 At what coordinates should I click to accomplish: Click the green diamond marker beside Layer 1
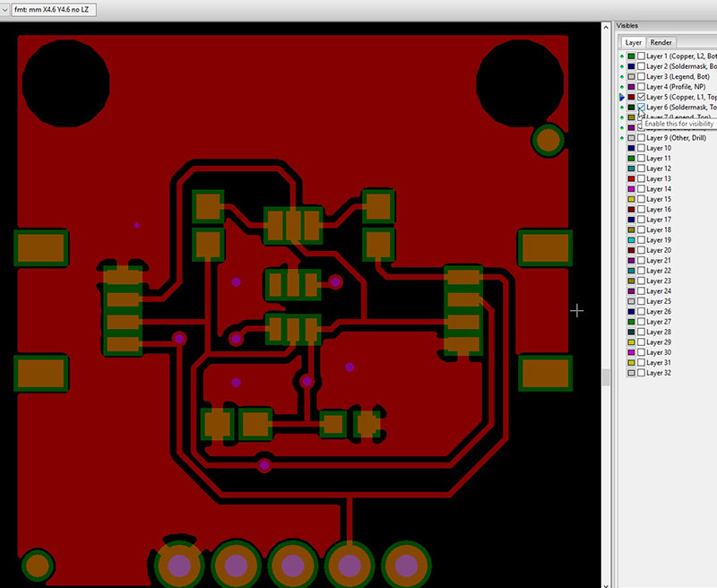622,56
